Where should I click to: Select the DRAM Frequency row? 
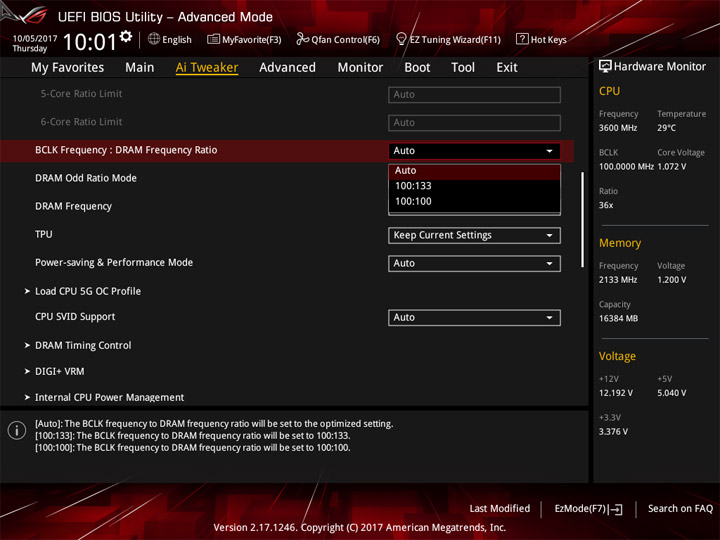73,207
